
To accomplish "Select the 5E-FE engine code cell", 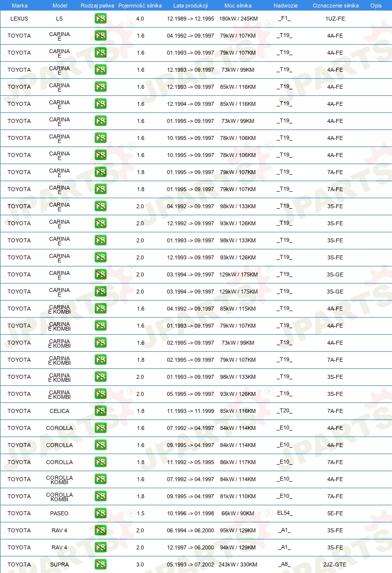I will pos(335,513).
